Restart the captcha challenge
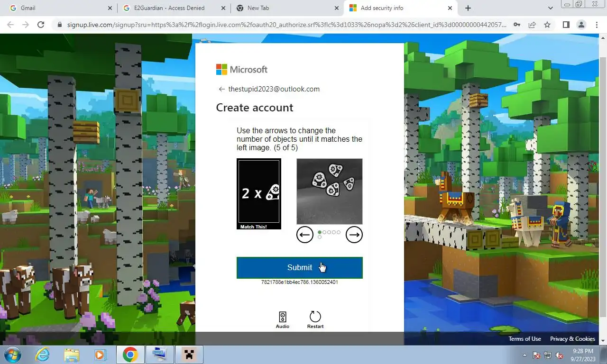Viewport: 607px width, 364px height. click(x=315, y=320)
